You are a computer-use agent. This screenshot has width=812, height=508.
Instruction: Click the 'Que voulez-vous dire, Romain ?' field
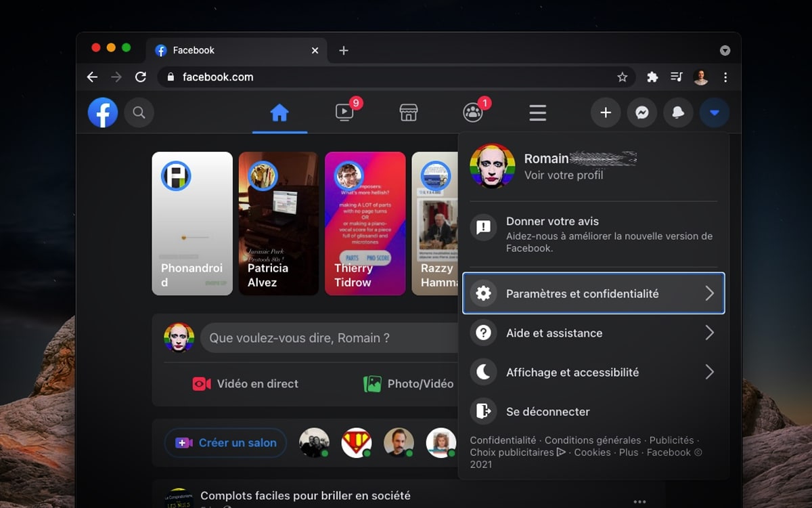click(330, 338)
